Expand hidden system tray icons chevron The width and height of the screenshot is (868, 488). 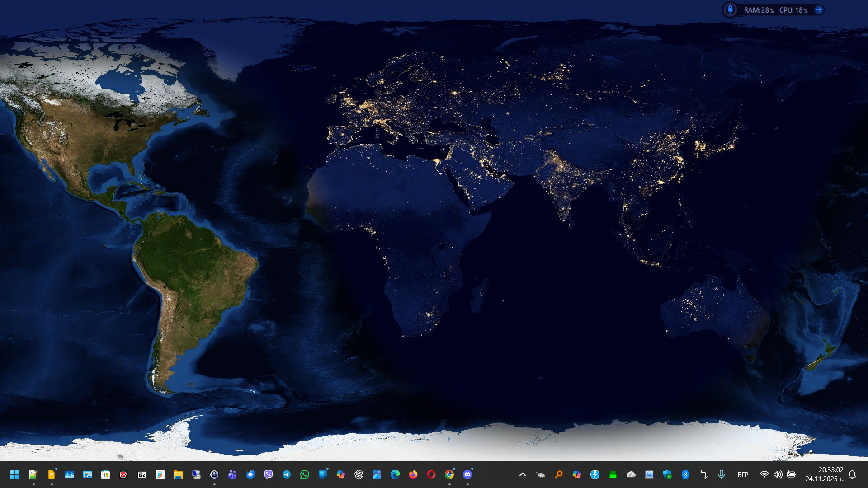pyautogui.click(x=523, y=474)
